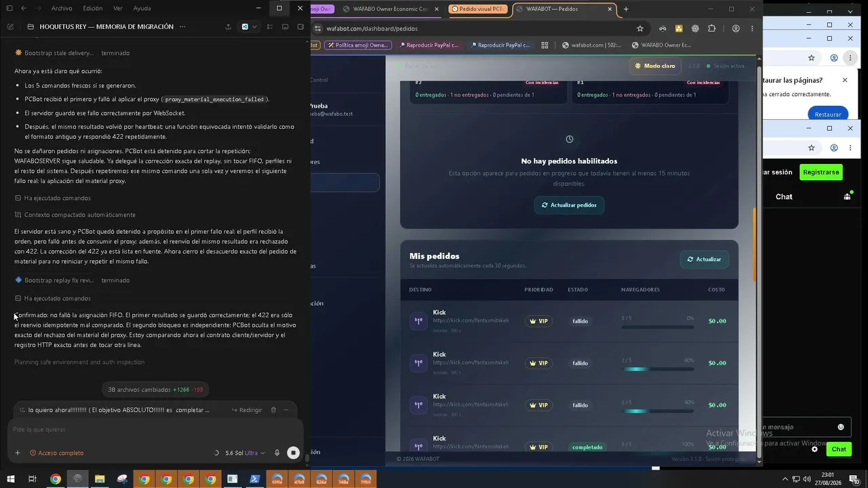
Task: Open the Ayuda menu
Action: [x=142, y=8]
